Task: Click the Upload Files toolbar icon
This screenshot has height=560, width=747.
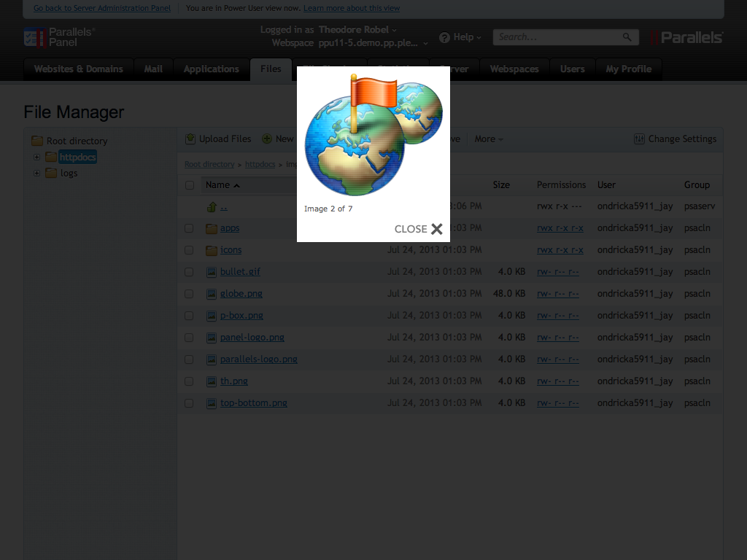Action: 191,139
